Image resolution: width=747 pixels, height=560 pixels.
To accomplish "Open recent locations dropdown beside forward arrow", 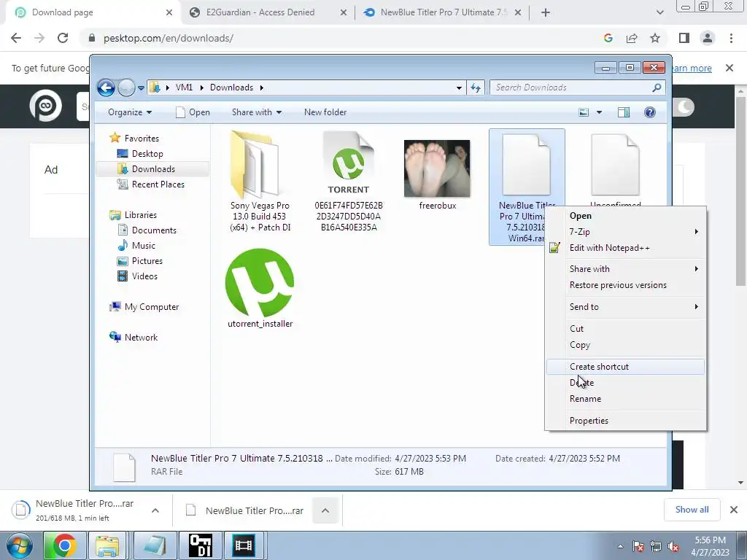I will coord(141,88).
